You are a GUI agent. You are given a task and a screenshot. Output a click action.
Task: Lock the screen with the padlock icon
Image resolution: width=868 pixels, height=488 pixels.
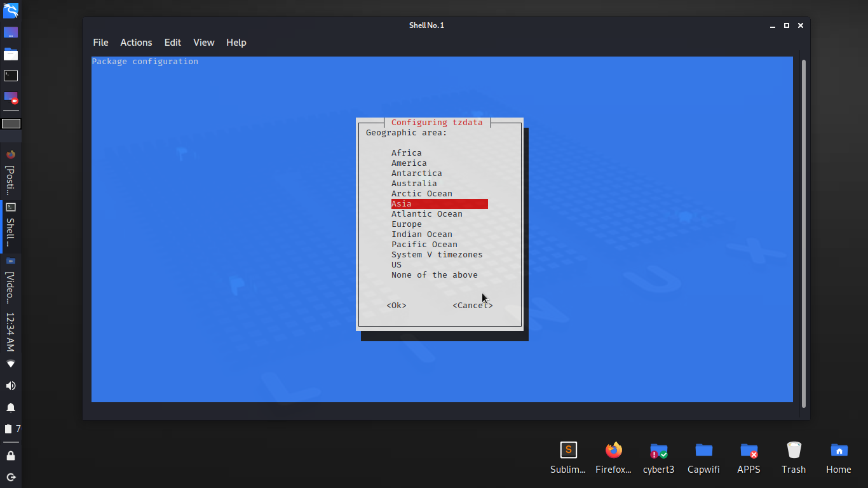(x=10, y=455)
